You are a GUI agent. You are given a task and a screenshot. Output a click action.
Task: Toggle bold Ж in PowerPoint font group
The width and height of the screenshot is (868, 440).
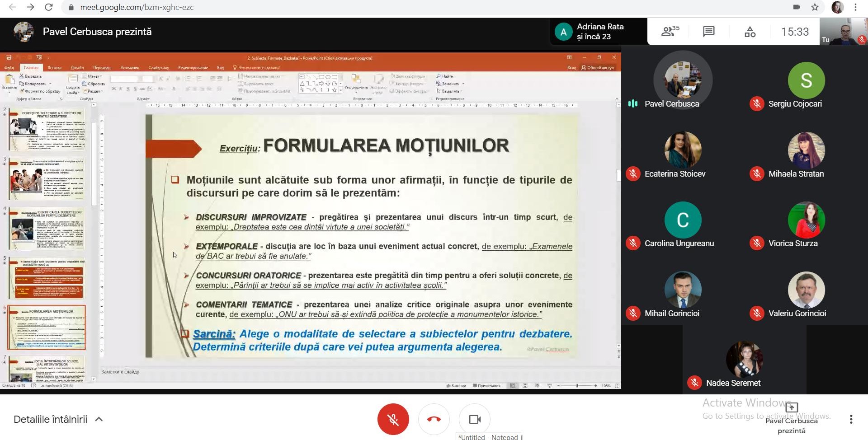coord(114,89)
